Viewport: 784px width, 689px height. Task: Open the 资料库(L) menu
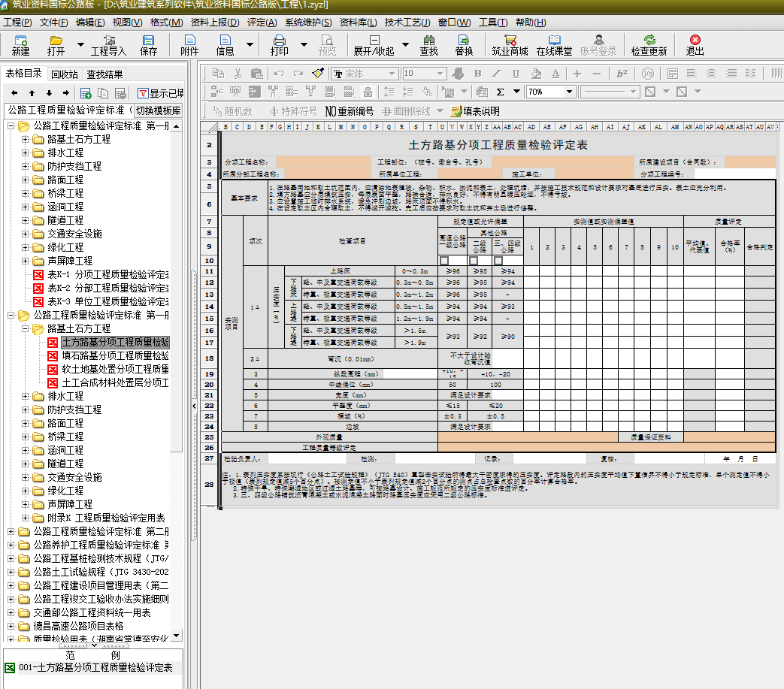(x=358, y=23)
